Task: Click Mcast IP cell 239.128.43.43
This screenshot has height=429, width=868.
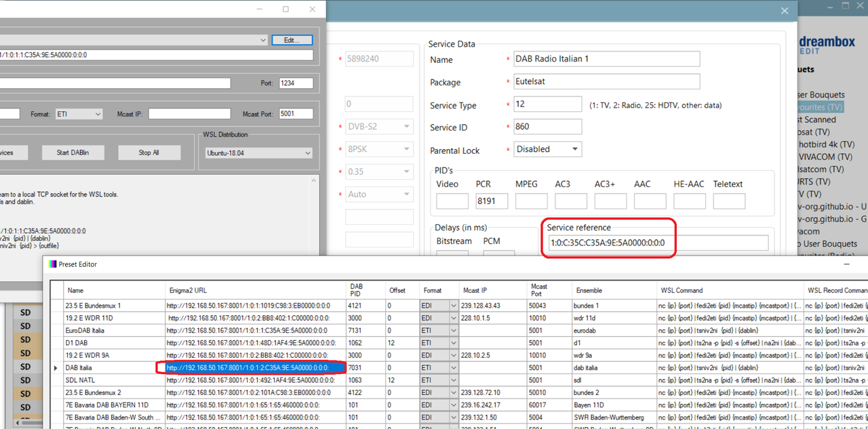Action: [494, 306]
